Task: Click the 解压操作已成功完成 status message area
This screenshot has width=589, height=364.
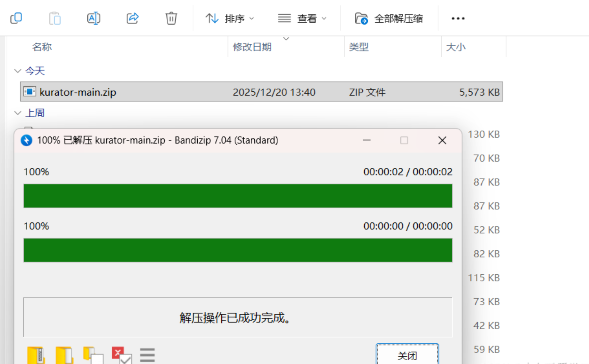Action: click(x=237, y=317)
